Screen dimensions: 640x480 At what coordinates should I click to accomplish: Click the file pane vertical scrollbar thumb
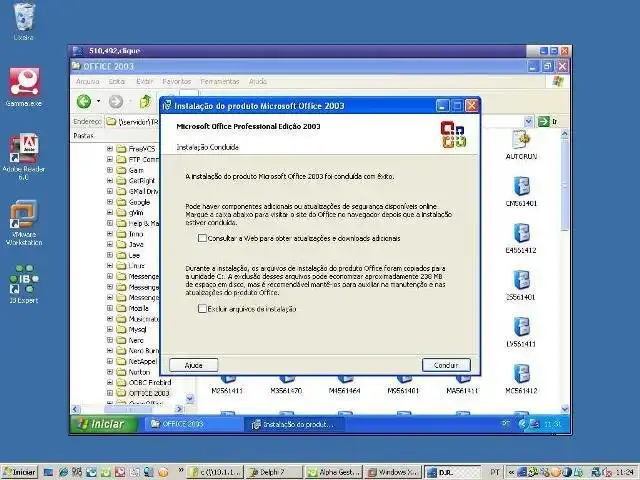(565, 184)
